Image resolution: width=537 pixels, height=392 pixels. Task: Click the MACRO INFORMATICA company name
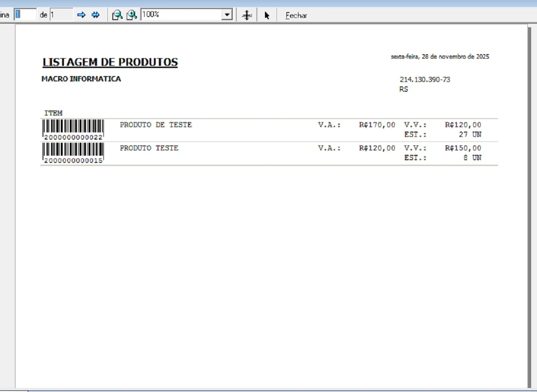pyautogui.click(x=81, y=79)
